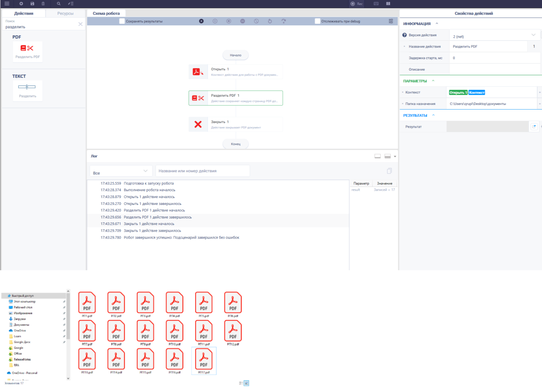Open the log panel layout dropdown arrow
This screenshot has height=392, width=542.
coord(395,156)
